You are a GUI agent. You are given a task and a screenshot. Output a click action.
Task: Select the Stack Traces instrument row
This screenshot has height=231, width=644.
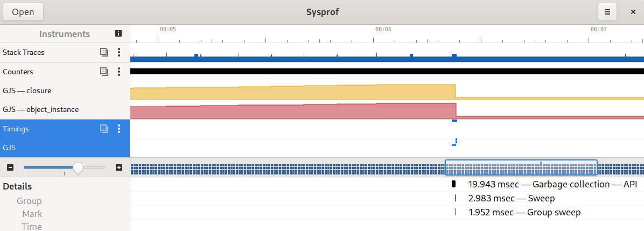click(x=65, y=52)
